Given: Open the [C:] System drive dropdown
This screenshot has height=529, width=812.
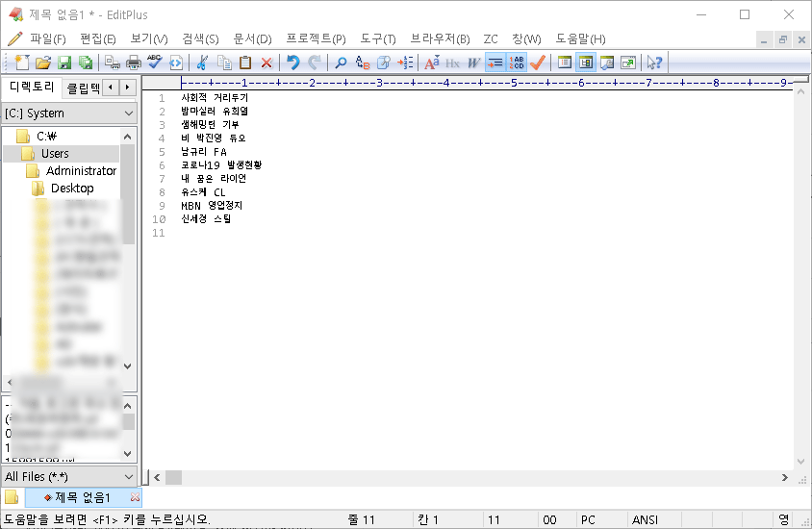Looking at the screenshot, I should 69,113.
